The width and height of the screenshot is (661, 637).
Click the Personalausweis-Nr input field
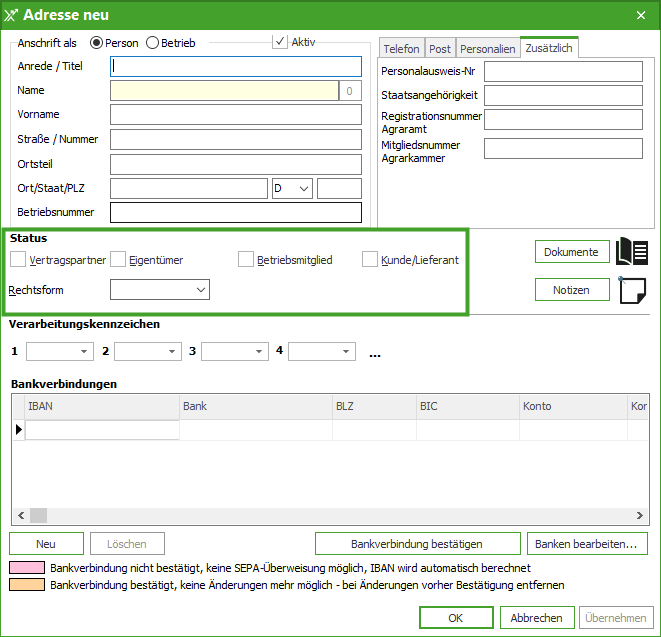[x=563, y=71]
